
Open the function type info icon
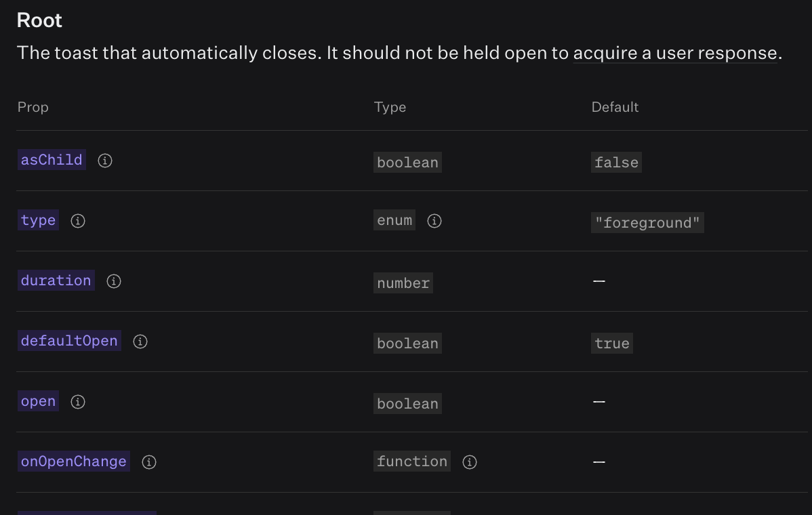[469, 462]
